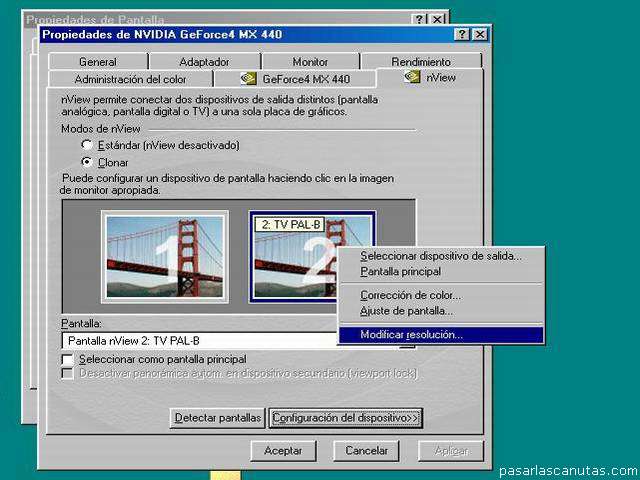Click the NVIDIA icon on GeForce4 MX 440 tab
The image size is (640, 480).
[250, 78]
